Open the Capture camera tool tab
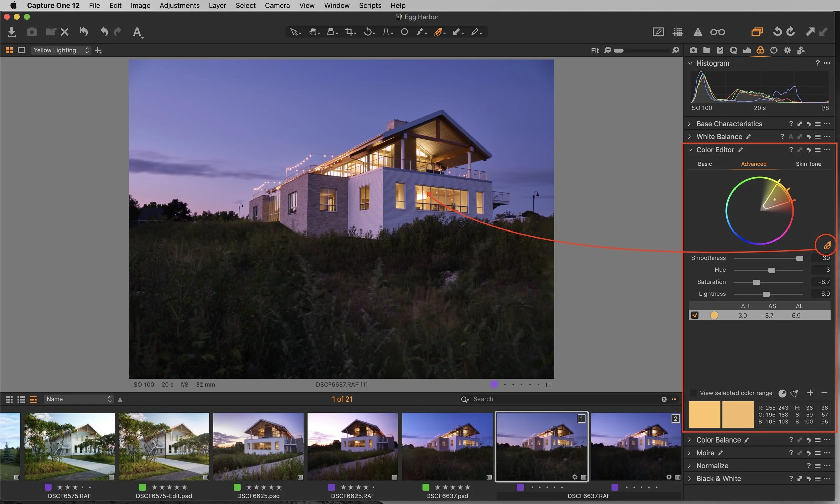Screen dimensions: 840x504 click(x=693, y=50)
